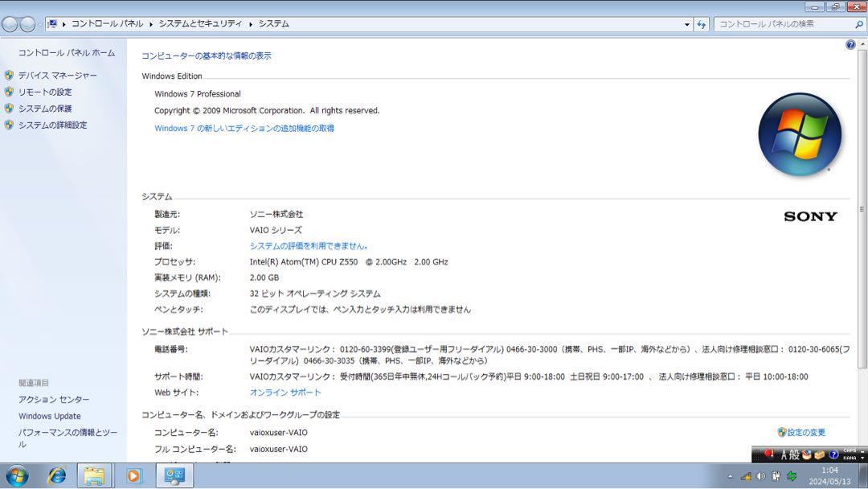The image size is (868, 489).
Task: Click the green arrows sync tray icon
Action: coord(792,476)
